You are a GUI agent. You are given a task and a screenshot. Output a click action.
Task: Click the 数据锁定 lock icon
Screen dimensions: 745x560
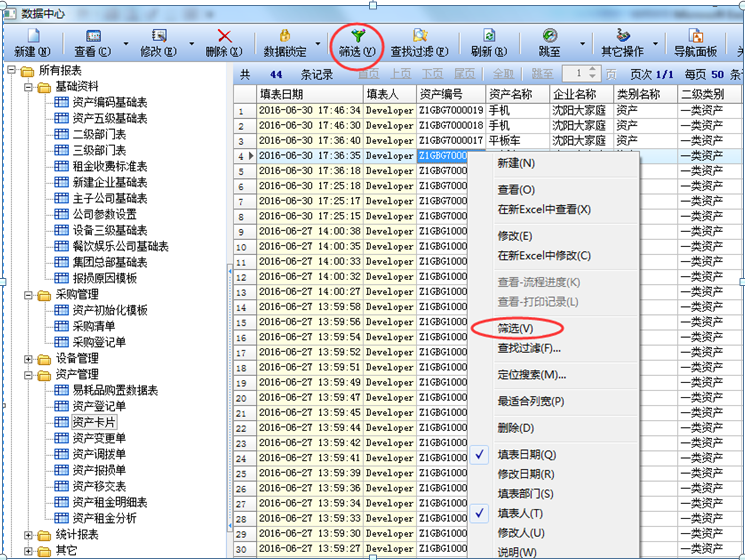pos(285,36)
